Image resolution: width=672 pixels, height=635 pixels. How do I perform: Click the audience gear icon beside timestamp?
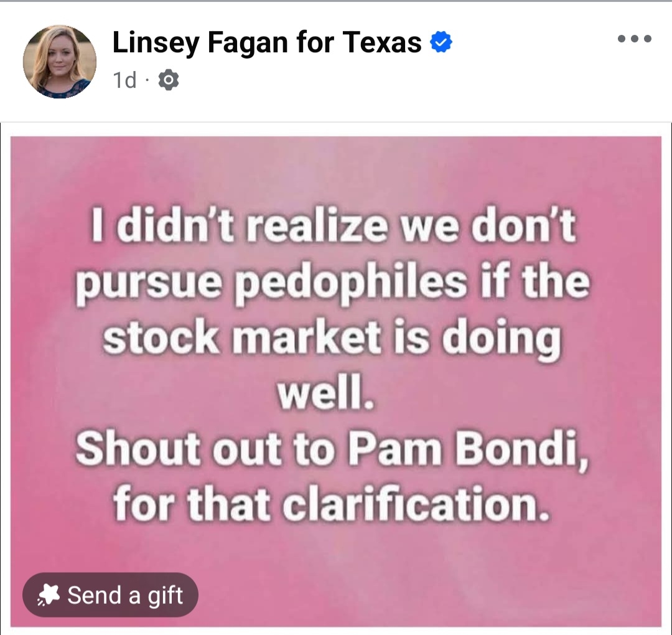(169, 80)
